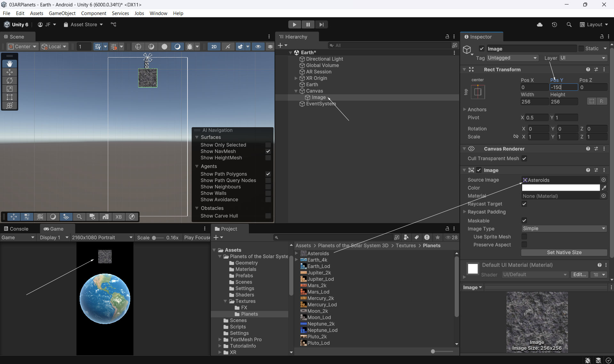Open the GameObject menu
614x364 pixels.
tap(62, 13)
